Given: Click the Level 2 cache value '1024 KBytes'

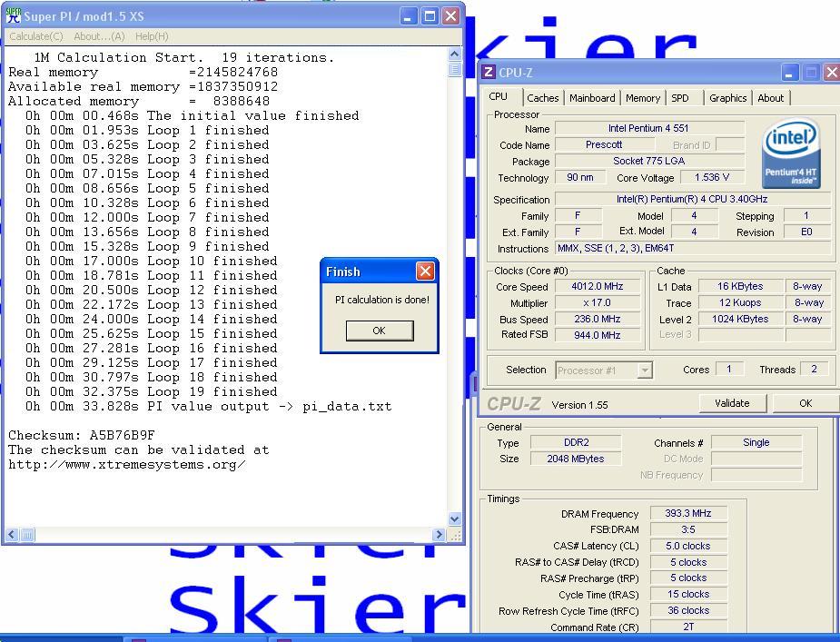Looking at the screenshot, I should [740, 319].
